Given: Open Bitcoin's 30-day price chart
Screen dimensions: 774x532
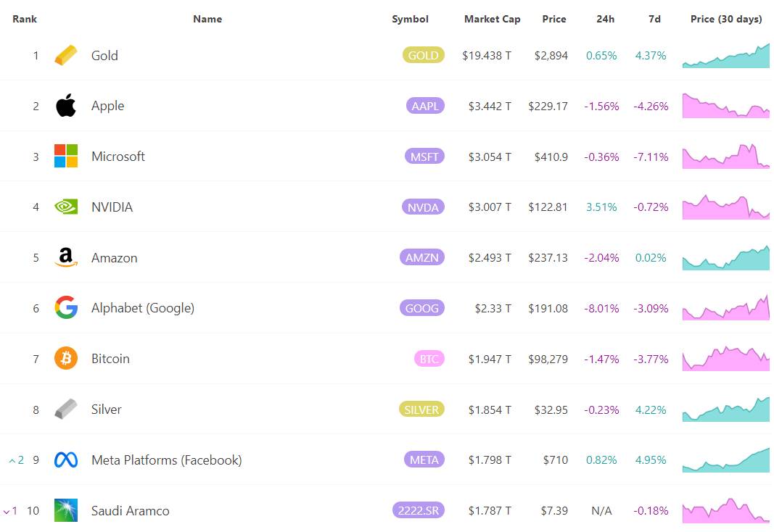Looking at the screenshot, I should (725, 359).
